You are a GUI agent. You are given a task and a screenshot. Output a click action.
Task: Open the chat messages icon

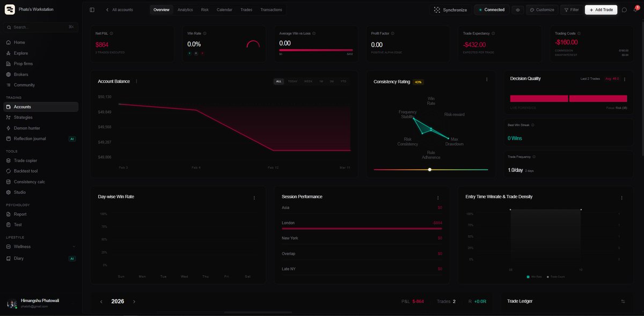coord(624,10)
